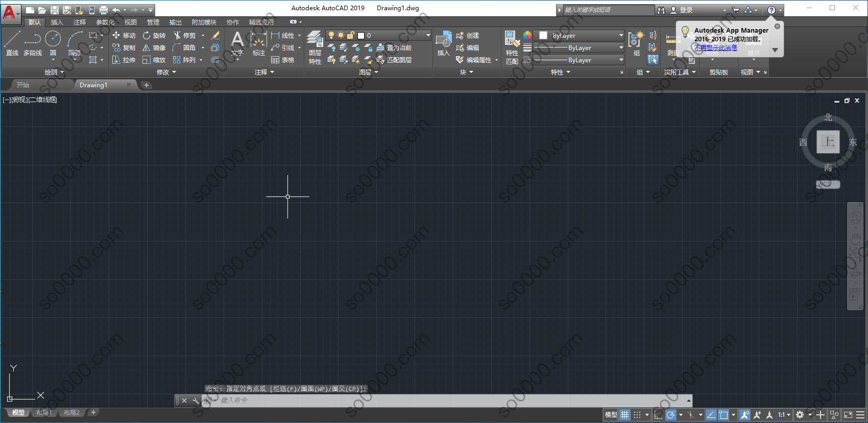
Task: Click the 布局1 layout tab
Action: [x=44, y=412]
